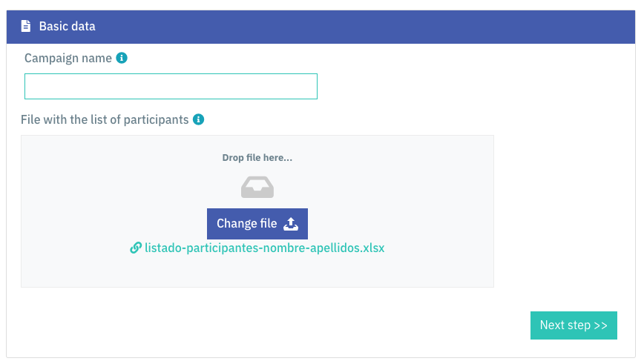
Task: Click the gray inbox tray icon
Action: tap(257, 187)
